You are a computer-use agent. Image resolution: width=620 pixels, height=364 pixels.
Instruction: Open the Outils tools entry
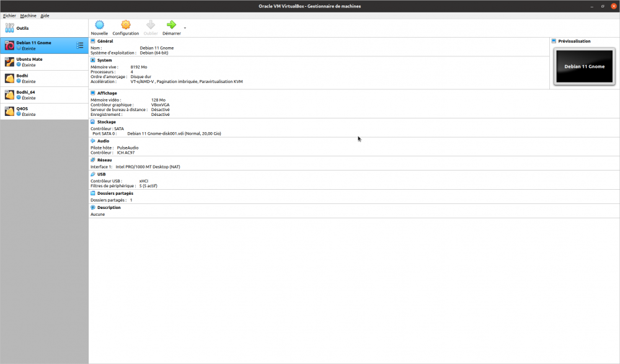point(44,28)
